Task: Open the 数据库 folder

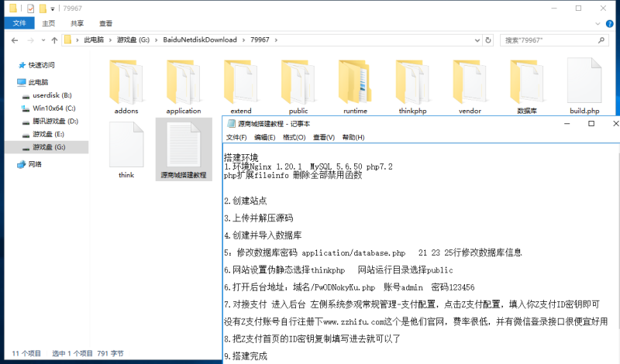Action: tap(527, 87)
